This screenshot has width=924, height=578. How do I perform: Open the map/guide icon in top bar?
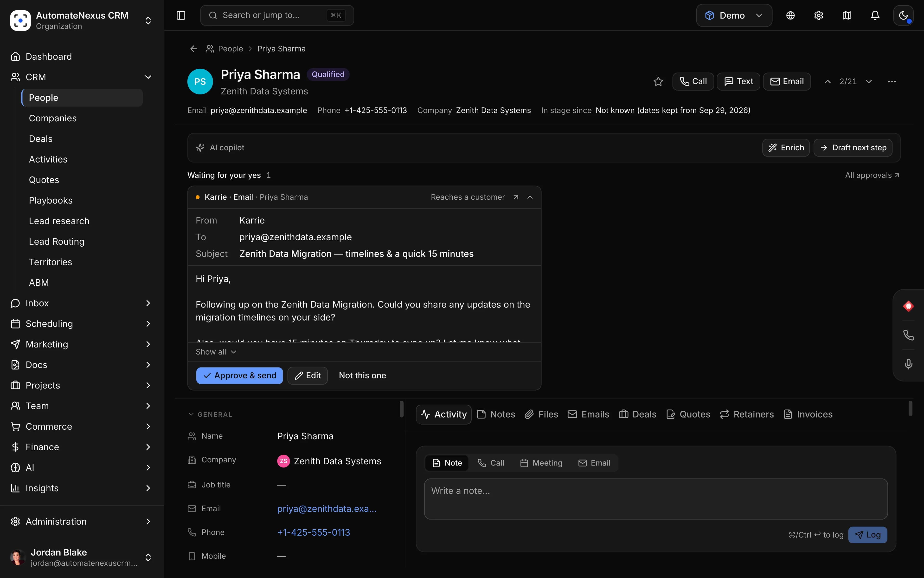click(x=847, y=15)
